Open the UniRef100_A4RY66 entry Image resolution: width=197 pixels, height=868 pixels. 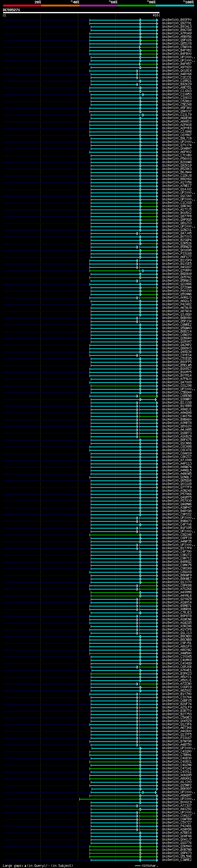176,74
